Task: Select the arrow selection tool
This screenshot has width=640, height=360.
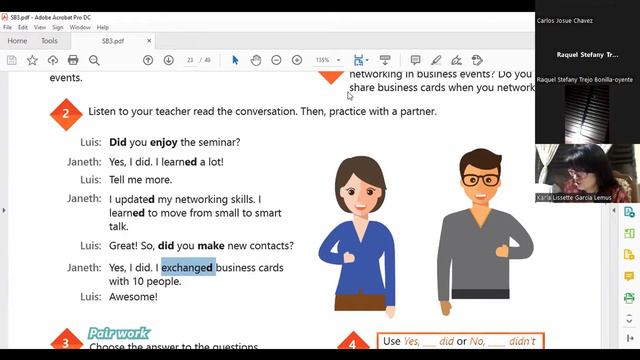Action: click(x=235, y=60)
